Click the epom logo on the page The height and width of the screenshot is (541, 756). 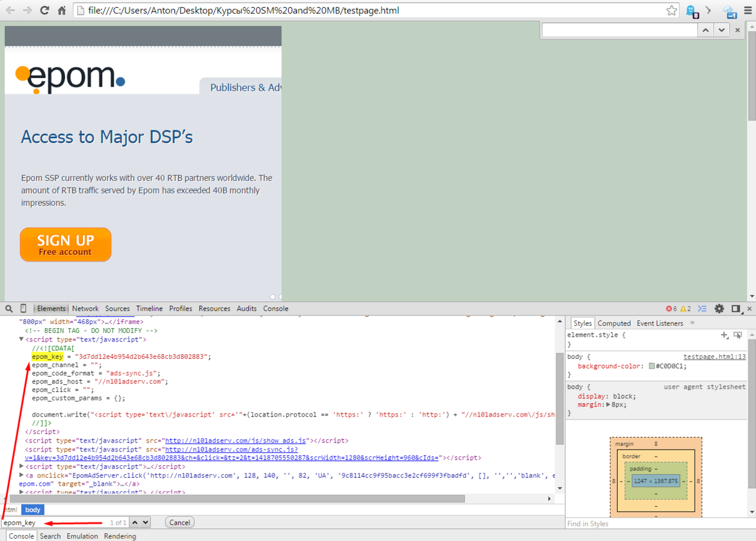click(x=70, y=78)
